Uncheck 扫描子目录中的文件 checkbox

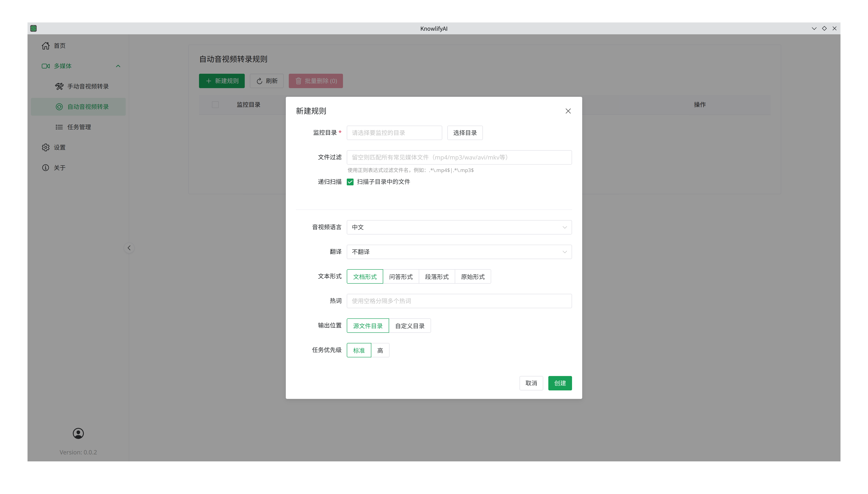[350, 182]
